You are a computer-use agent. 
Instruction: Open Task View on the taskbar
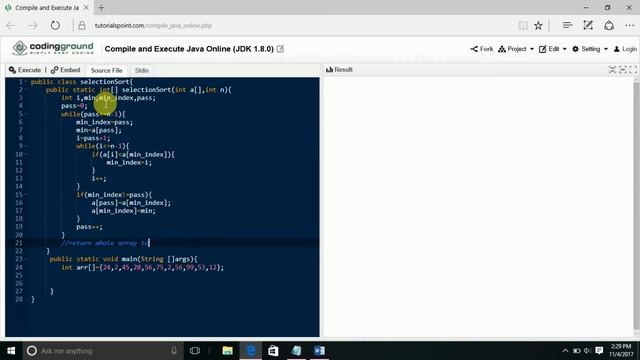(x=195, y=351)
